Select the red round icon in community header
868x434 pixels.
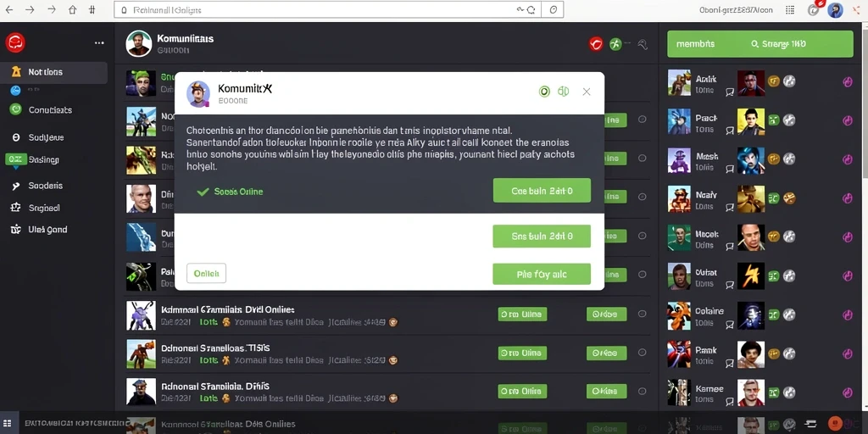[x=596, y=44]
